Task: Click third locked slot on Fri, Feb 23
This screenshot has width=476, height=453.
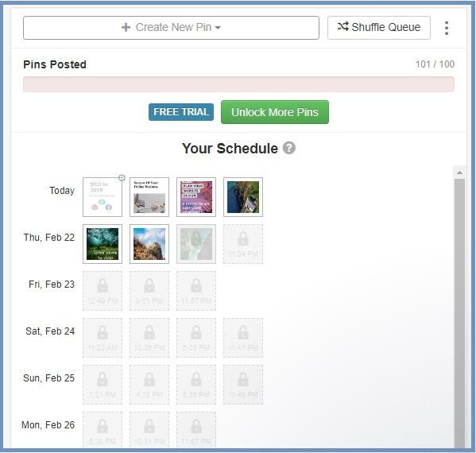Action: pos(196,291)
